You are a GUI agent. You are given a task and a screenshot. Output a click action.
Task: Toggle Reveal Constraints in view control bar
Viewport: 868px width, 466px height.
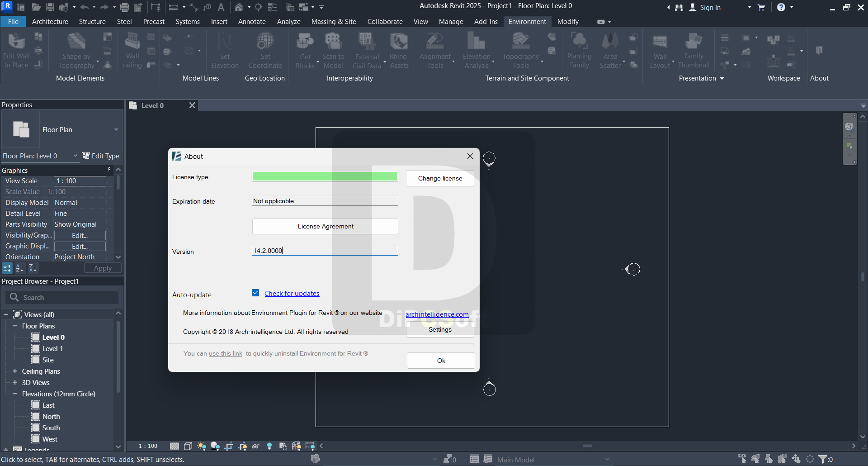coord(310,446)
